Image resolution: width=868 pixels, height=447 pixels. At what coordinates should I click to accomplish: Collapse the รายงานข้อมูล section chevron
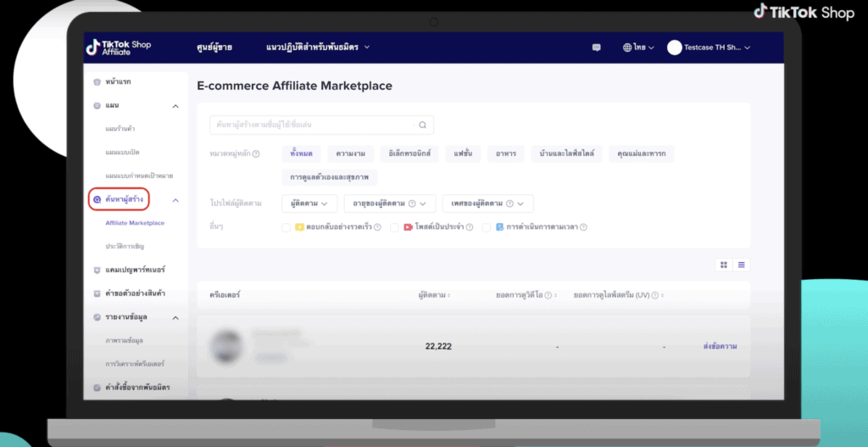click(175, 318)
